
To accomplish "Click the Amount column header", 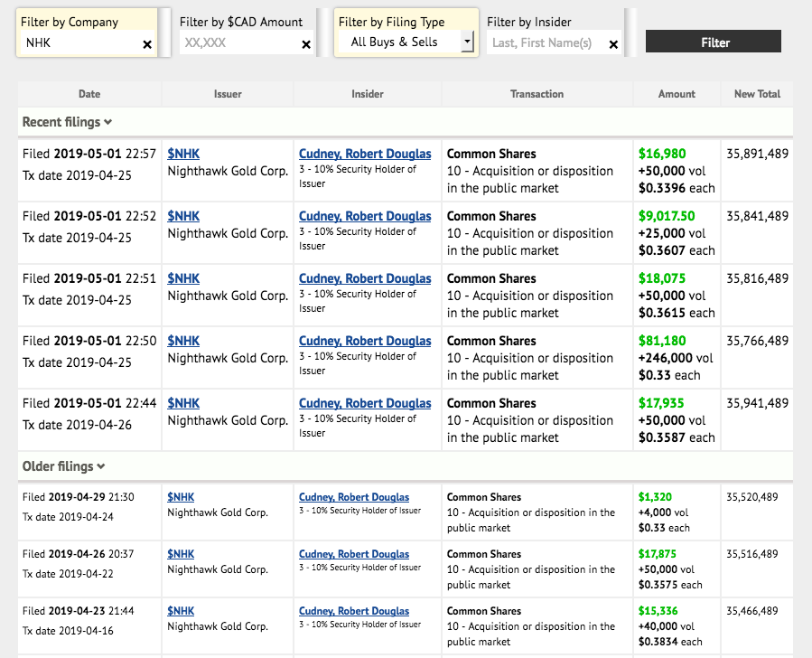I will (x=677, y=94).
